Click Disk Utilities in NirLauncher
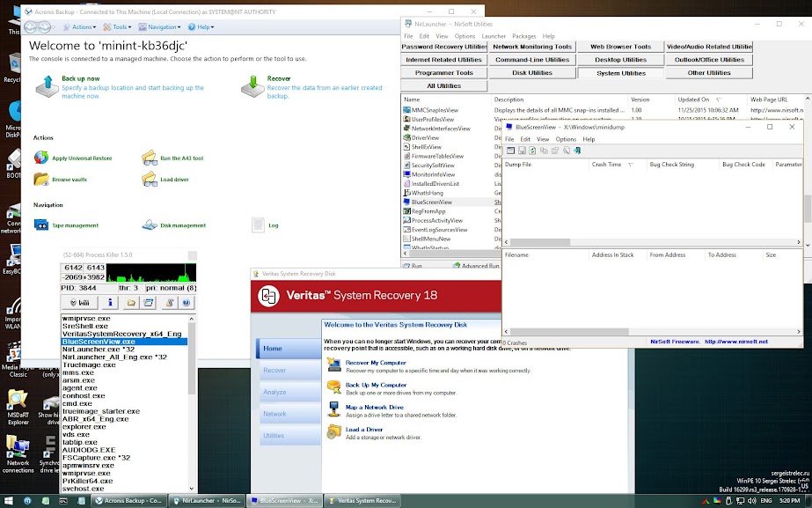The width and height of the screenshot is (812, 508). click(532, 73)
